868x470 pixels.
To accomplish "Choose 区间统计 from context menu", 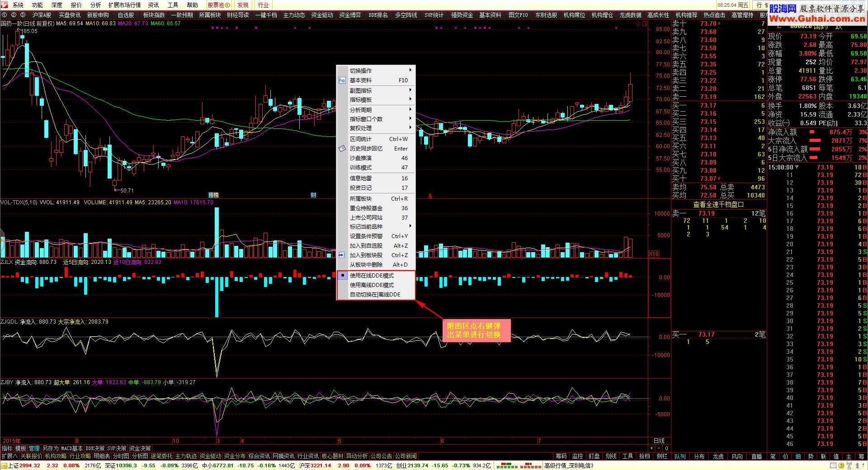I will 376,139.
